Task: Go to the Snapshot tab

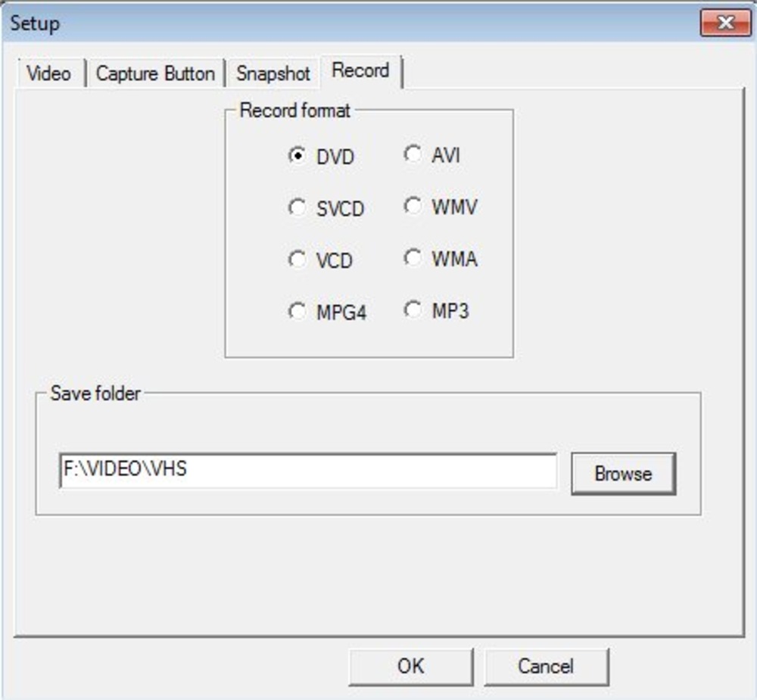Action: pos(273,73)
